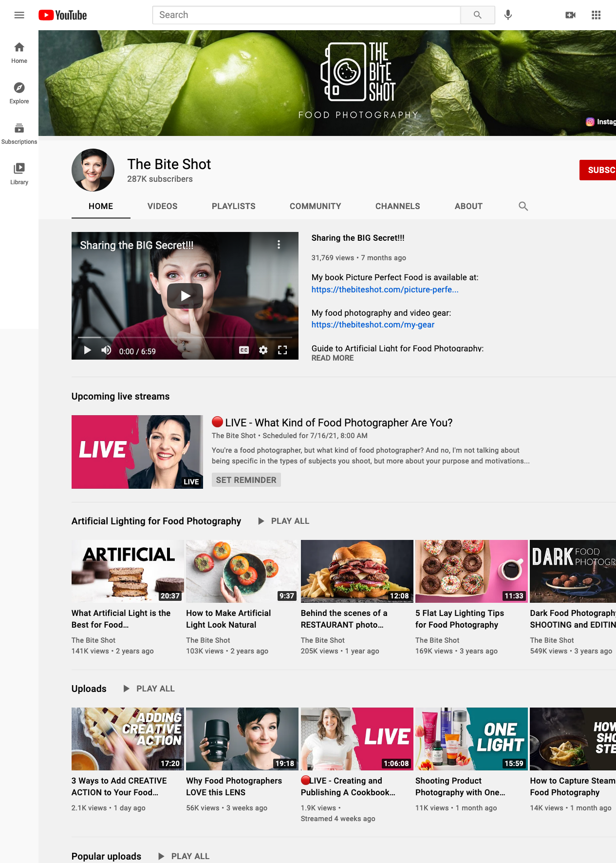
Task: Open the hamburger guide menu
Action: (x=19, y=15)
